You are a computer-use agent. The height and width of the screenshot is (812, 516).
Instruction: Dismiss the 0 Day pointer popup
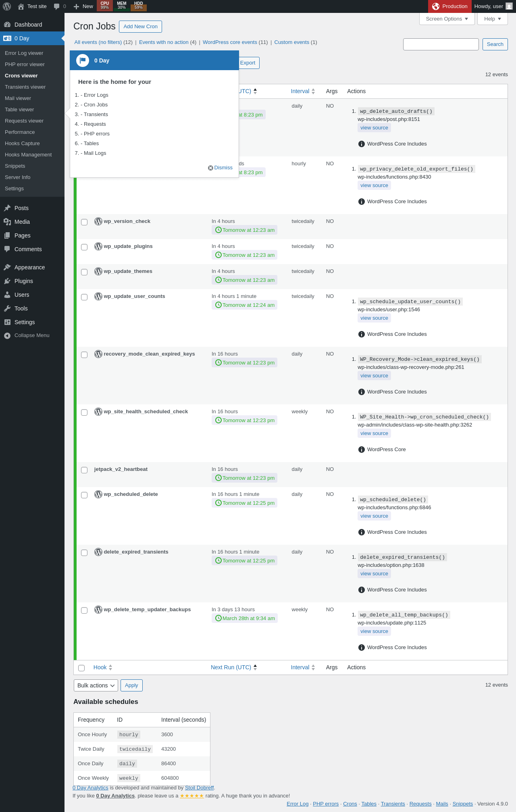coord(221,168)
